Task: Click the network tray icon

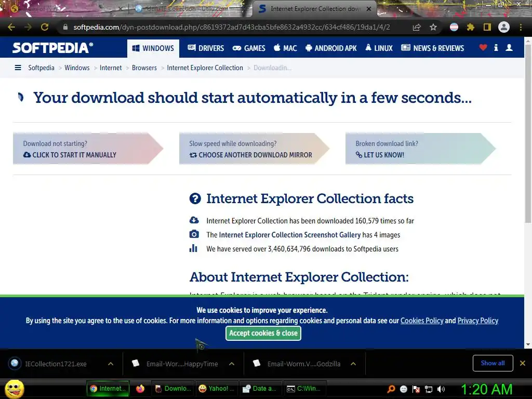Action: 429,389
